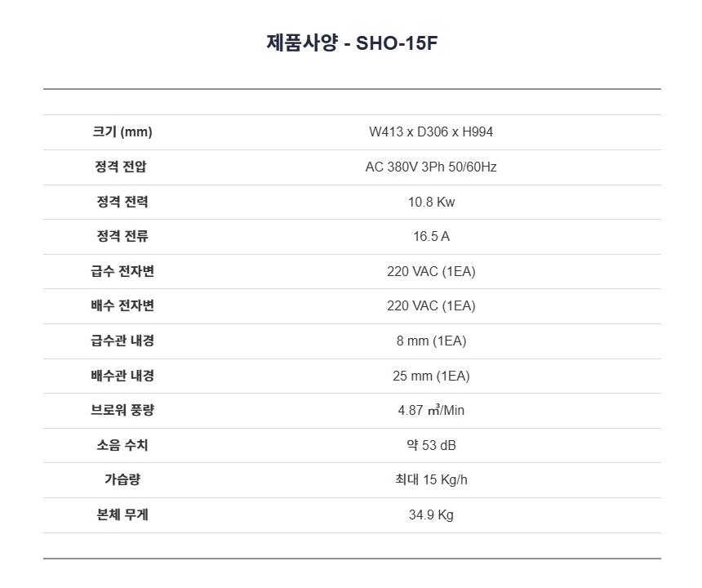Click the 배수관 내경 label
The width and height of the screenshot is (702, 588).
[122, 376]
